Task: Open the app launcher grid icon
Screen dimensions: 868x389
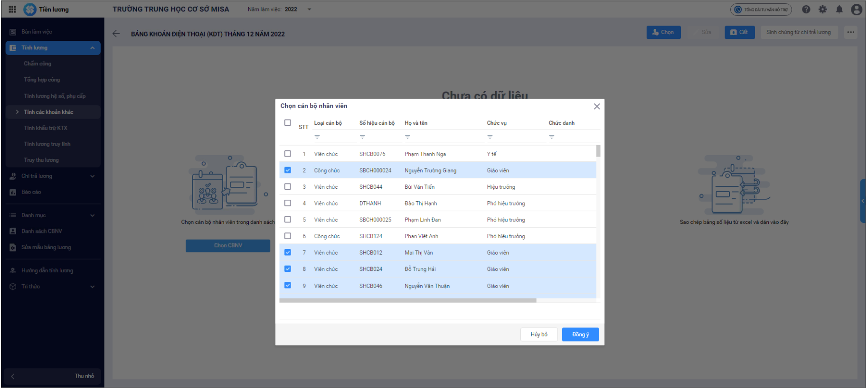Action: click(12, 9)
